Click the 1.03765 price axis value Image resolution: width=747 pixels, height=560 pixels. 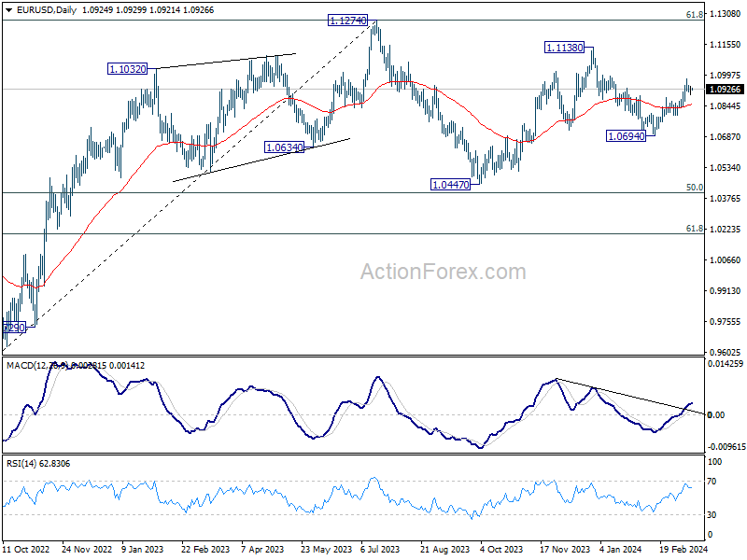726,199
